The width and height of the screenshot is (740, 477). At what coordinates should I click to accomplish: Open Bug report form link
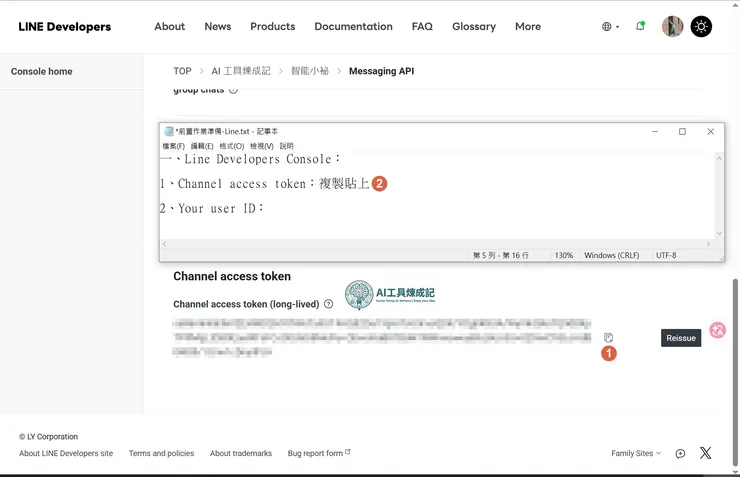[x=319, y=453]
